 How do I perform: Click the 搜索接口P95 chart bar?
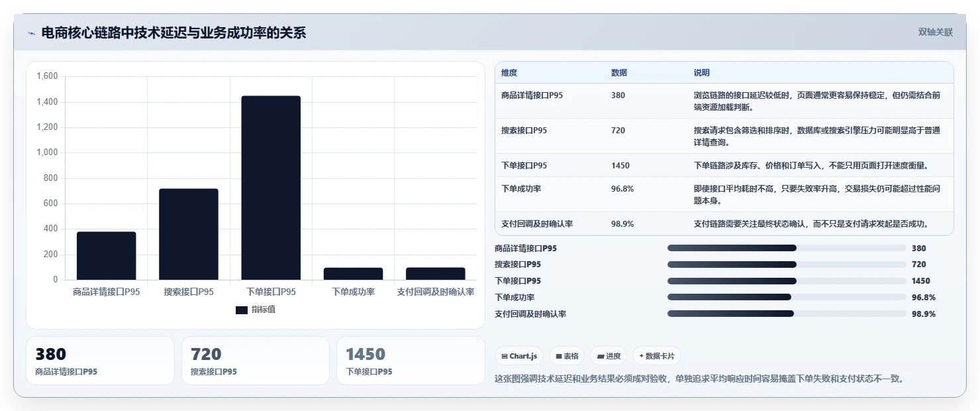(x=189, y=234)
